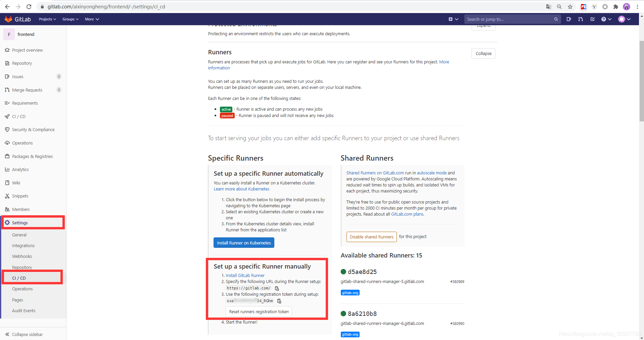Open the More menu
The height and width of the screenshot is (340, 644).
coord(92,19)
